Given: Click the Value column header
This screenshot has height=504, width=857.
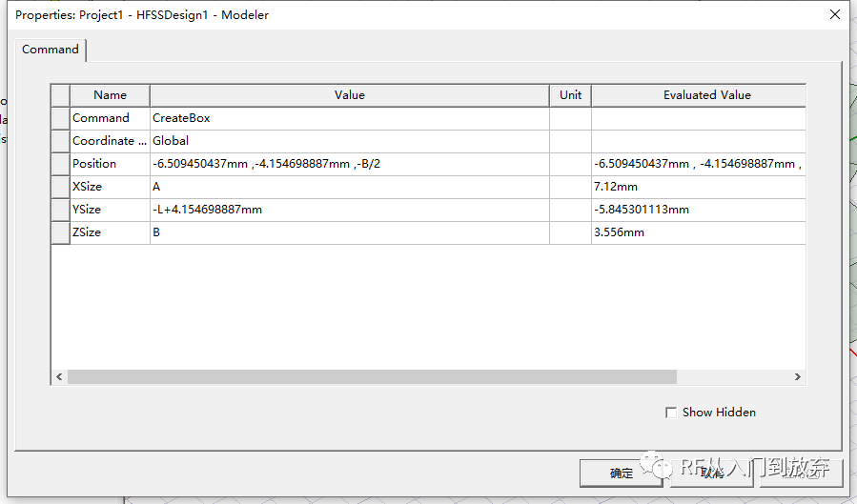Looking at the screenshot, I should pyautogui.click(x=350, y=95).
